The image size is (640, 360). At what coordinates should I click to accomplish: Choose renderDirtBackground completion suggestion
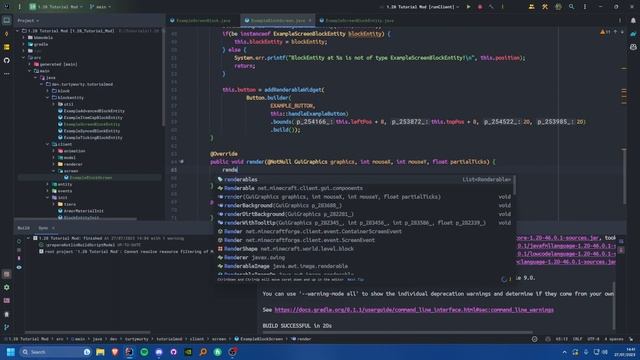[364, 214]
